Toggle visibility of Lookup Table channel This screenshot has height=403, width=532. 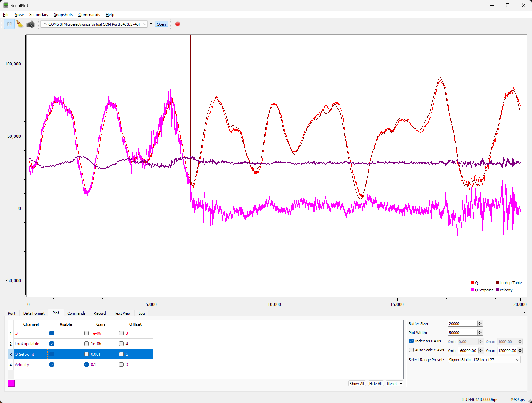[x=52, y=343]
